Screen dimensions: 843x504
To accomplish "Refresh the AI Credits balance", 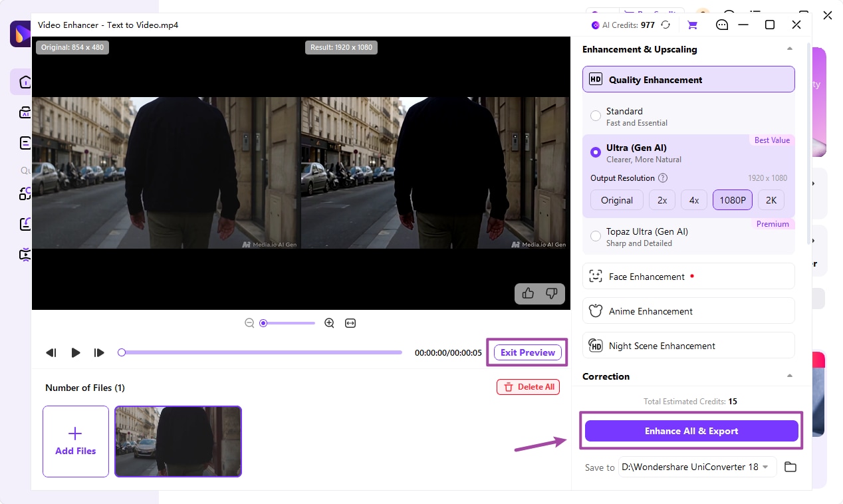I will (665, 25).
